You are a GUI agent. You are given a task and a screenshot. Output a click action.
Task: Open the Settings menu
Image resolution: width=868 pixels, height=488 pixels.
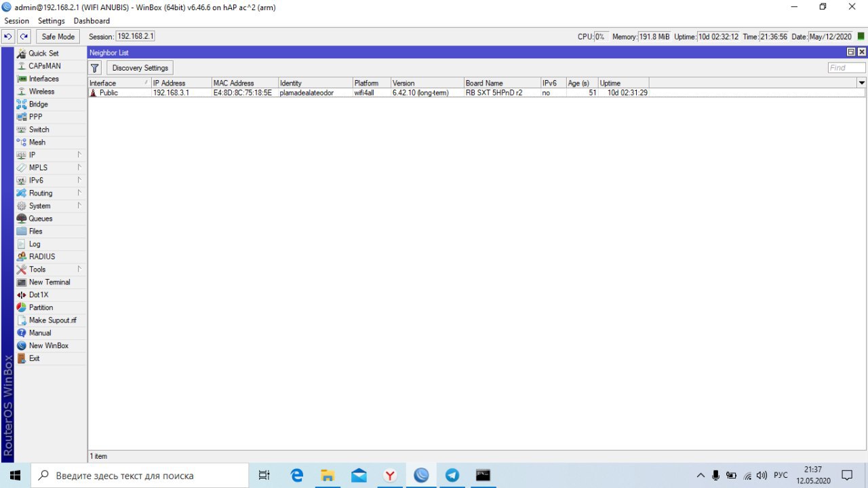pyautogui.click(x=52, y=21)
